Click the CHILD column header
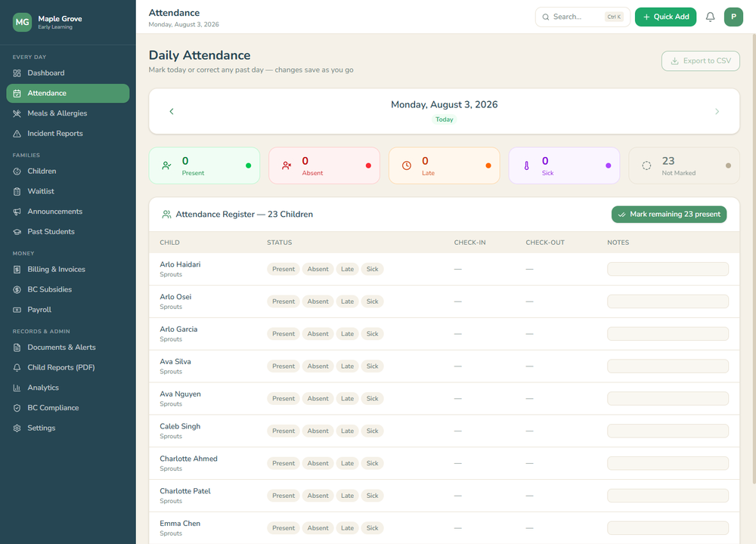This screenshot has width=756, height=544. (169, 243)
